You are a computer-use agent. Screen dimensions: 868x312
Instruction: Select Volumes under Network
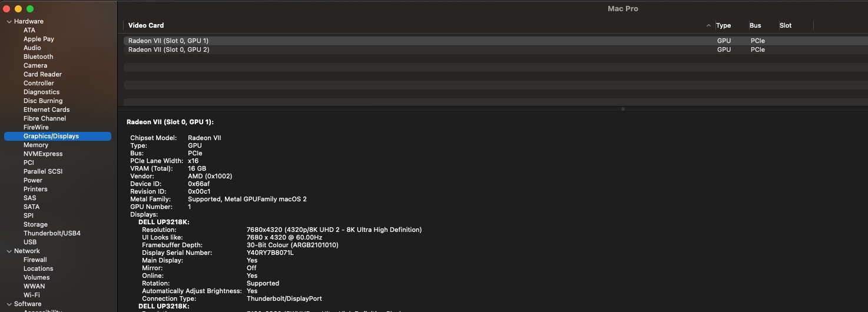point(37,277)
